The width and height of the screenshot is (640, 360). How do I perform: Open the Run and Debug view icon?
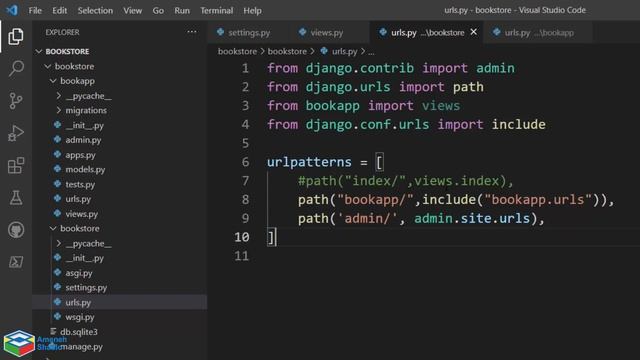[16, 133]
